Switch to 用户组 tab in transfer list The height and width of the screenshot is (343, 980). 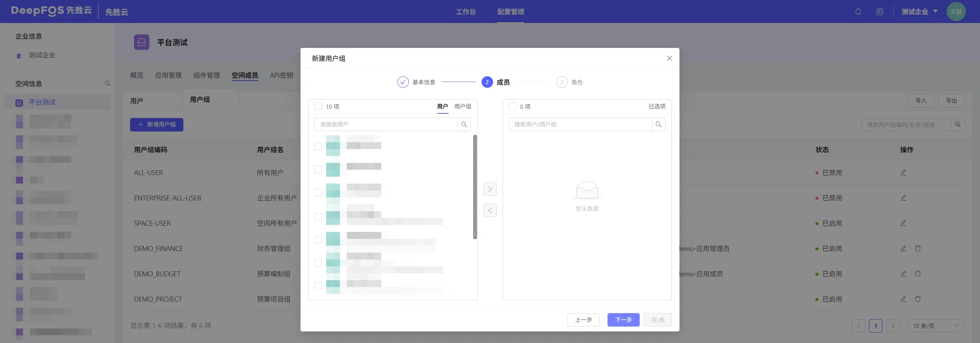(x=462, y=106)
